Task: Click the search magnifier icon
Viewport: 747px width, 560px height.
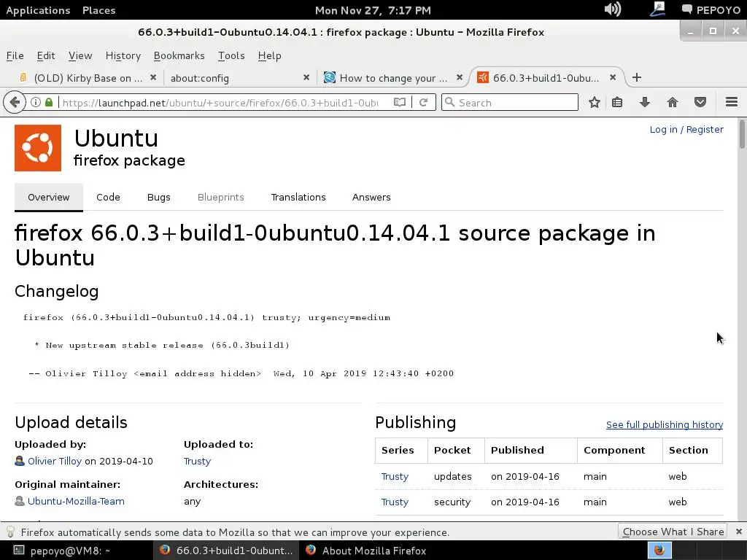Action: point(449,102)
